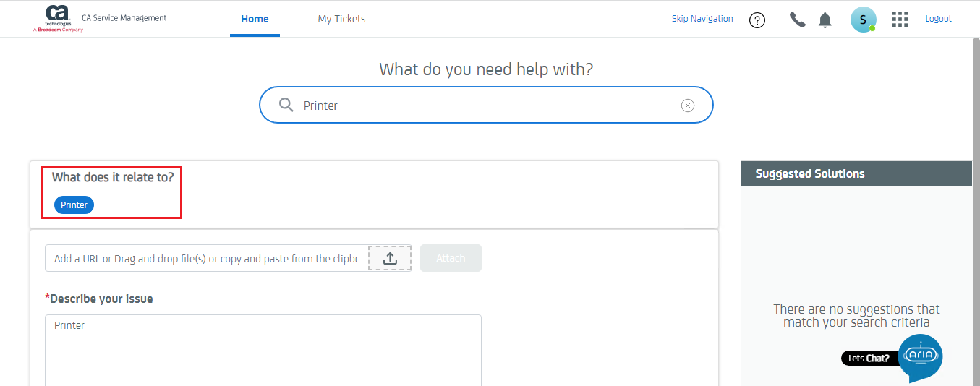The width and height of the screenshot is (980, 386).
Task: Click the URL attachment input field
Action: click(206, 259)
